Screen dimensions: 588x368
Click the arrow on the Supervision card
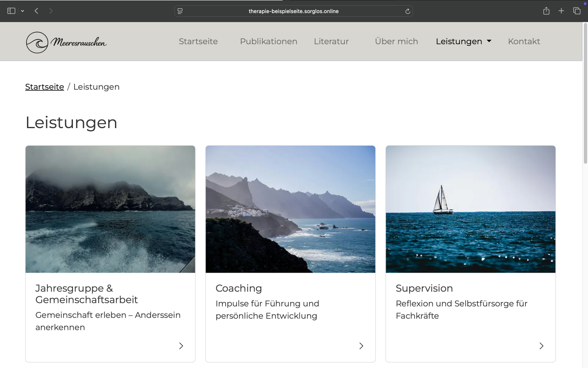(541, 346)
